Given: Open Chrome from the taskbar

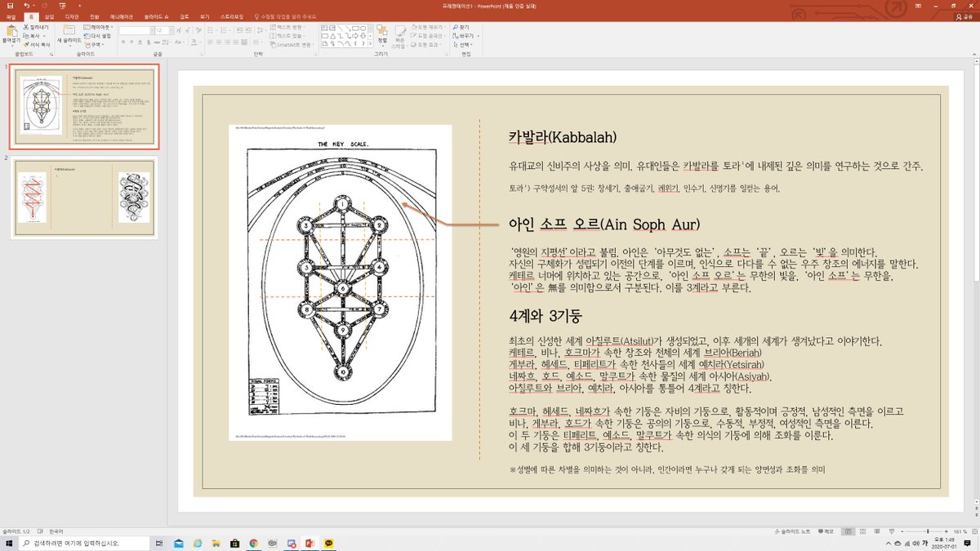Looking at the screenshot, I should 253,543.
